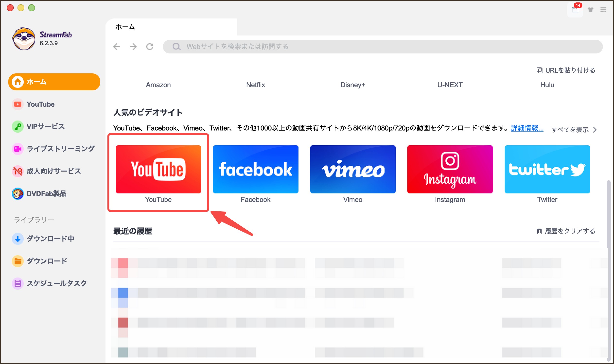Click the 人気のビデオサイト heading
Viewport: 614px width, 364px height.
coord(148,113)
